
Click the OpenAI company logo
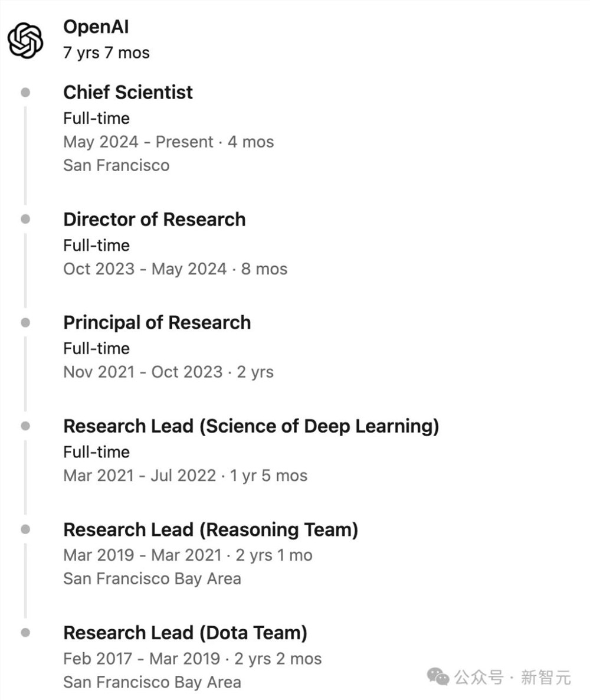pos(25,41)
